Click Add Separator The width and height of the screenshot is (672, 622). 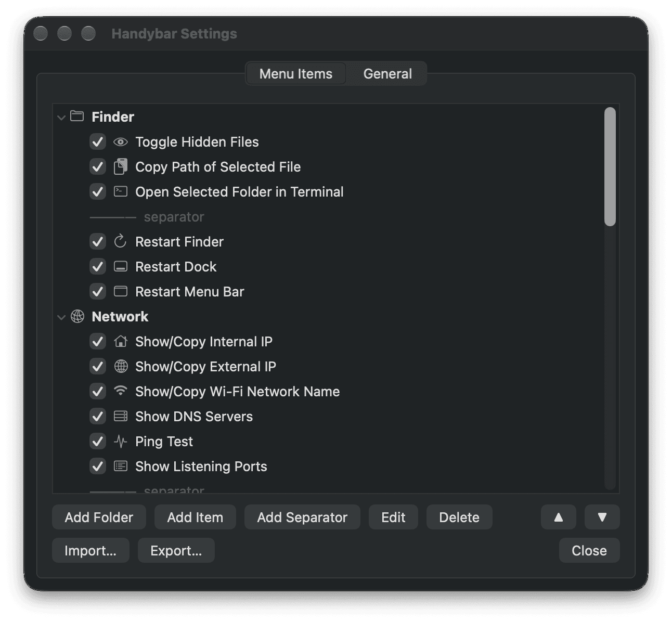pos(302,517)
